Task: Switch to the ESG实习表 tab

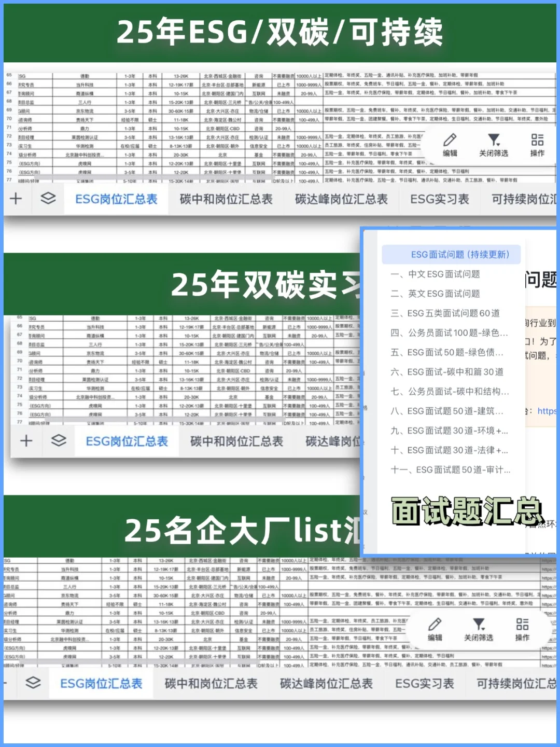Action: (x=439, y=199)
